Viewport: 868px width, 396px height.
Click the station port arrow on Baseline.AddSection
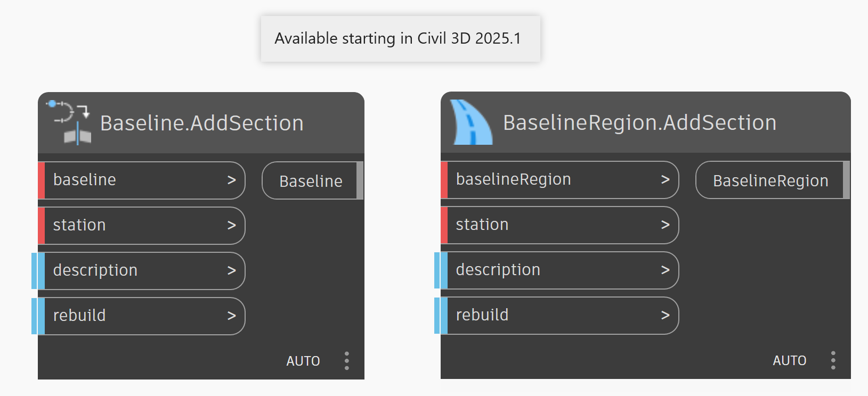point(231,226)
